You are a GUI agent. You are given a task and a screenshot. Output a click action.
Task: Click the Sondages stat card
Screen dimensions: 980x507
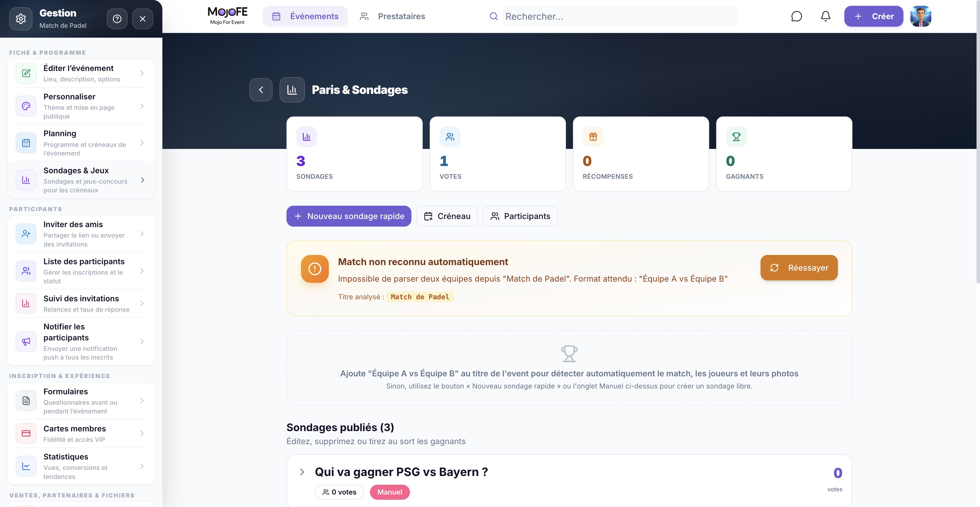click(x=355, y=154)
